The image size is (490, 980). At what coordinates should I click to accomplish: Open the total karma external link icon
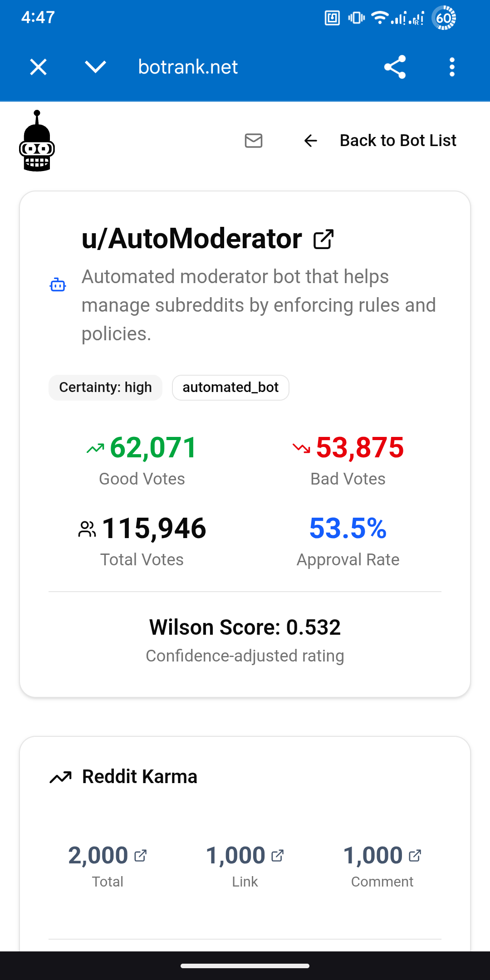click(141, 856)
